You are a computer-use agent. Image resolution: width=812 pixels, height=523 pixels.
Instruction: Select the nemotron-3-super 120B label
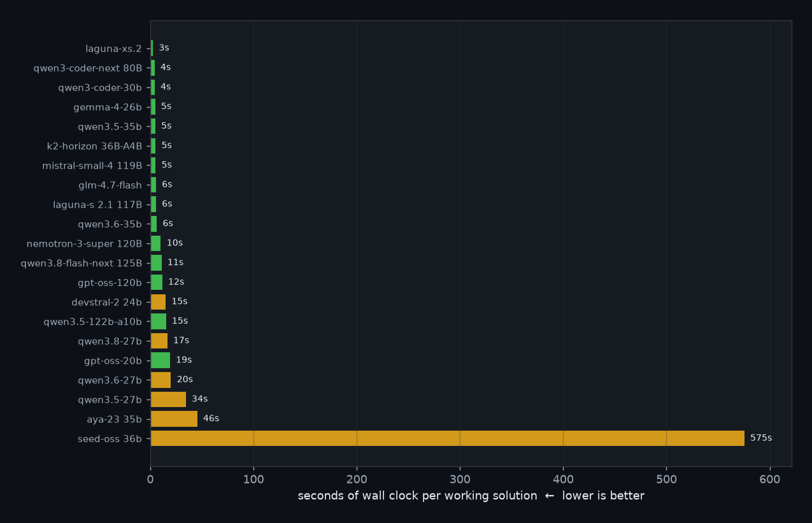pyautogui.click(x=85, y=244)
